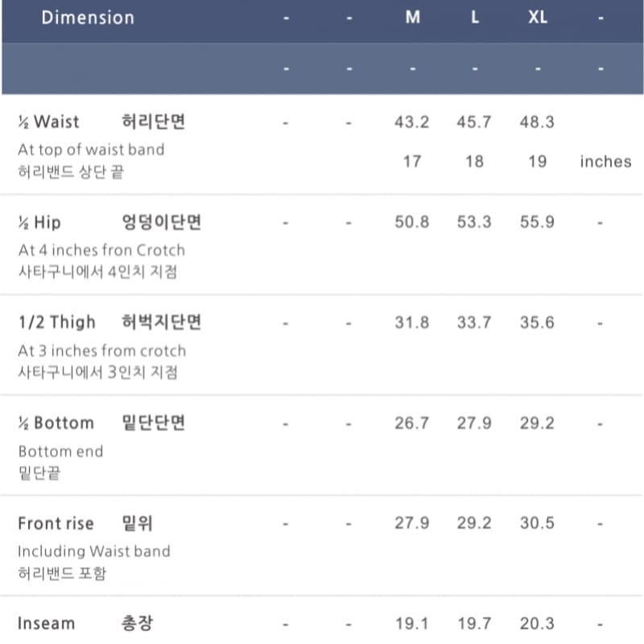Click the hip XL value 55.9
644x644 pixels.
[537, 222]
